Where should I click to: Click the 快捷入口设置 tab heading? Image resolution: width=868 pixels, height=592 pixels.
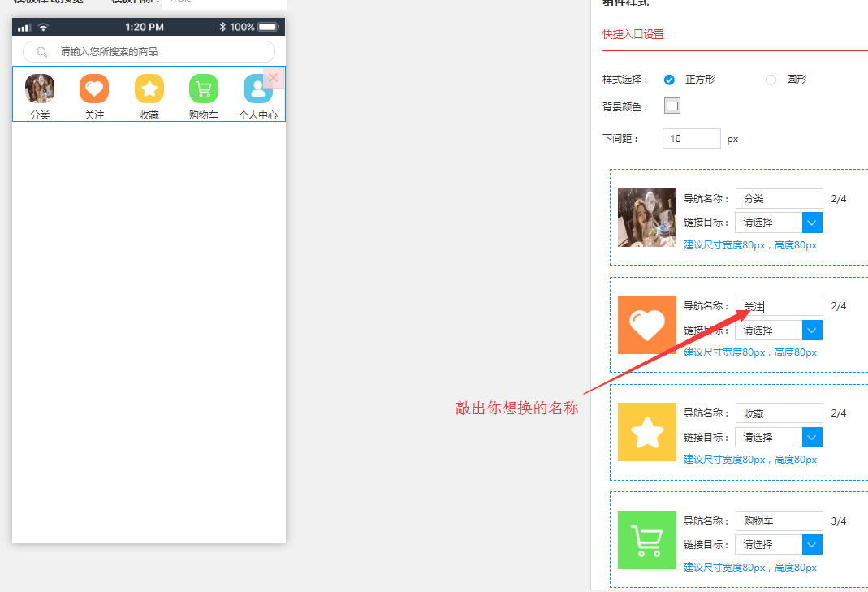pos(633,35)
